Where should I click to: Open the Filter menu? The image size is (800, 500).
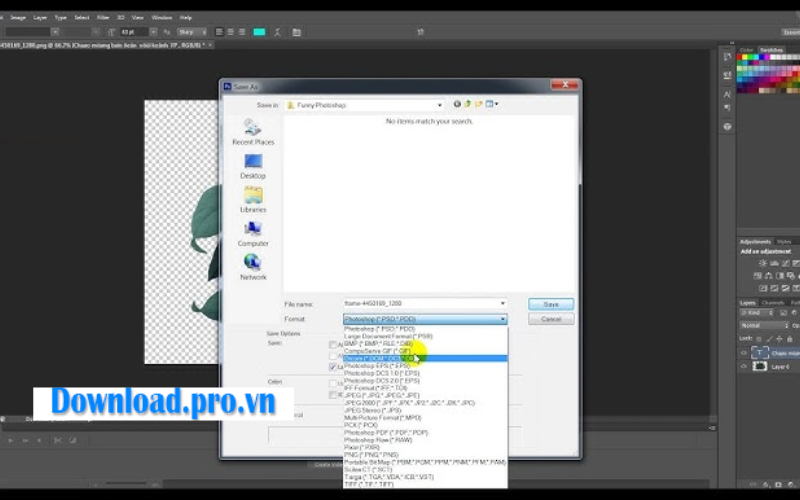pos(103,17)
